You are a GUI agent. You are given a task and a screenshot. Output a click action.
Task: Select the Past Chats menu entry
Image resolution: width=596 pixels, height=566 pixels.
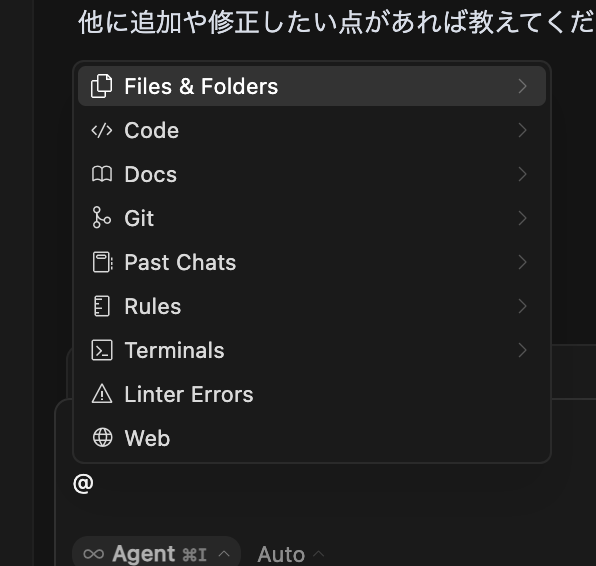(312, 262)
